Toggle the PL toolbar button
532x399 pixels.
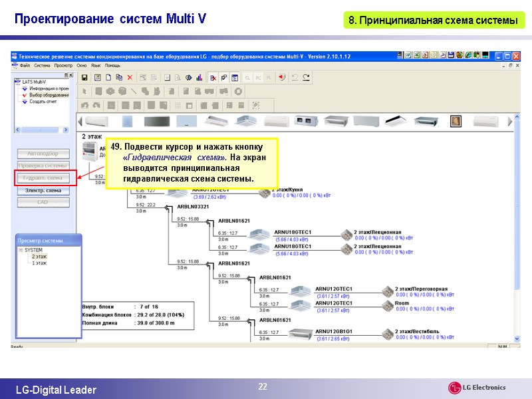(269, 78)
